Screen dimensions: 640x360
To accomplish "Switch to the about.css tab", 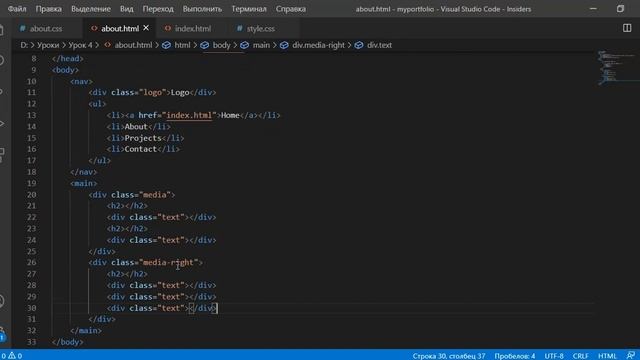I will [46, 29].
